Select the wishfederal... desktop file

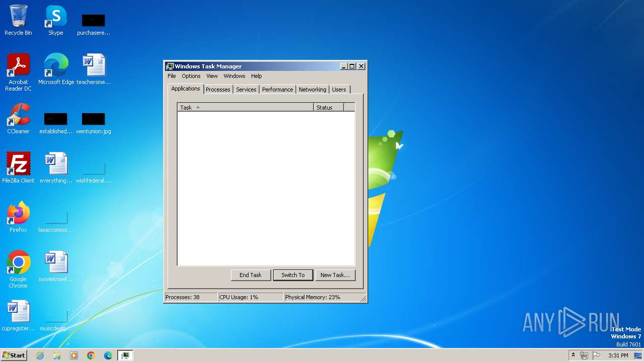click(x=94, y=171)
